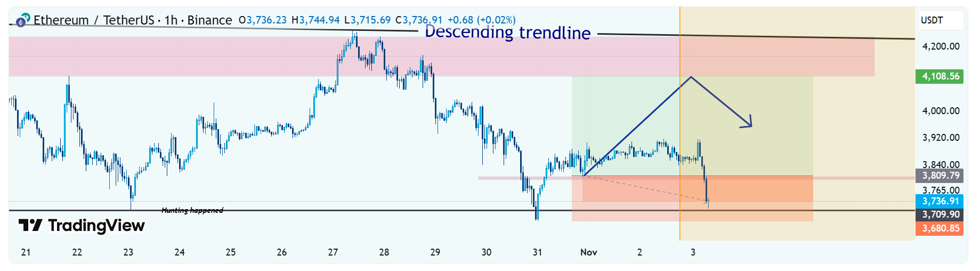Open the USDT currency selector
980x271 pixels.
click(941, 20)
